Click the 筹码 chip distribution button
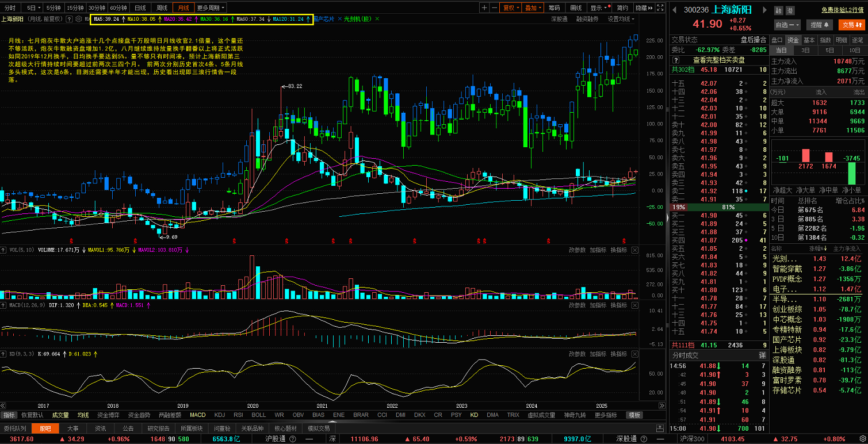Viewport: 868px width, 444px height. [554, 7]
